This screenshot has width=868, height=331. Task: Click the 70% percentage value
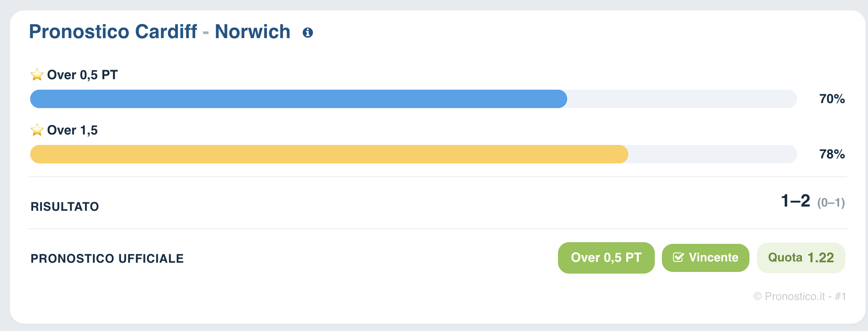coord(832,99)
